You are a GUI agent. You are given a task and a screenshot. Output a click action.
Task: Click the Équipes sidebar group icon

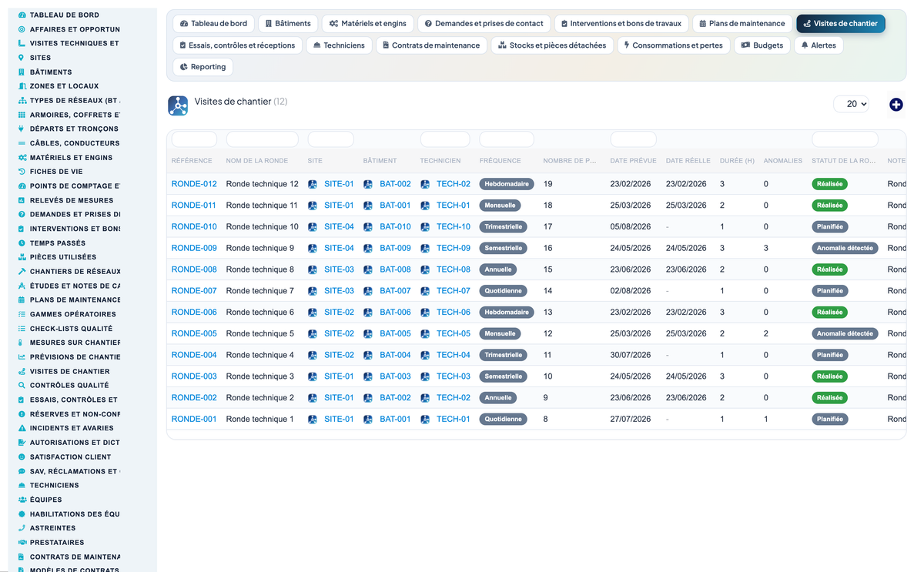22,500
